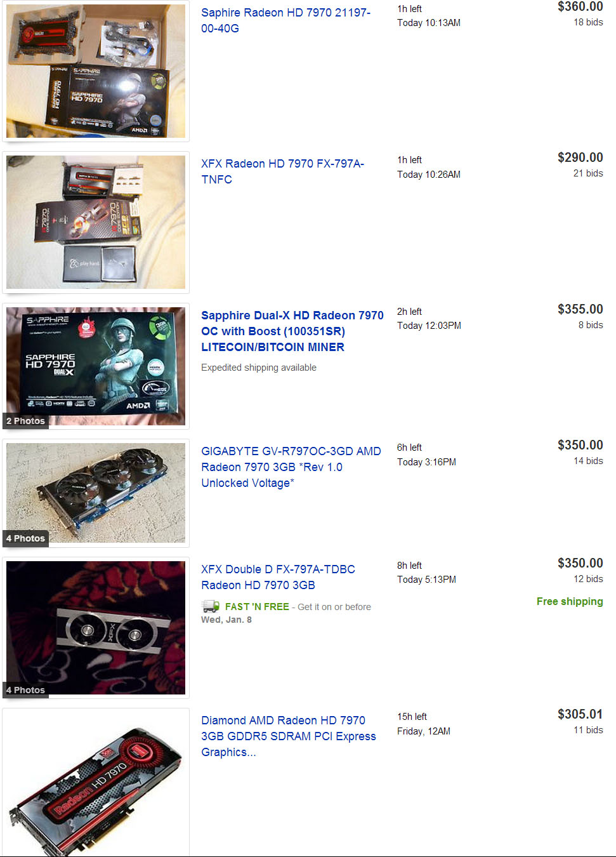Open GIGABYTE GV-R797OC-3GD listing title
Viewport: 616px width, 857px height.
click(291, 467)
